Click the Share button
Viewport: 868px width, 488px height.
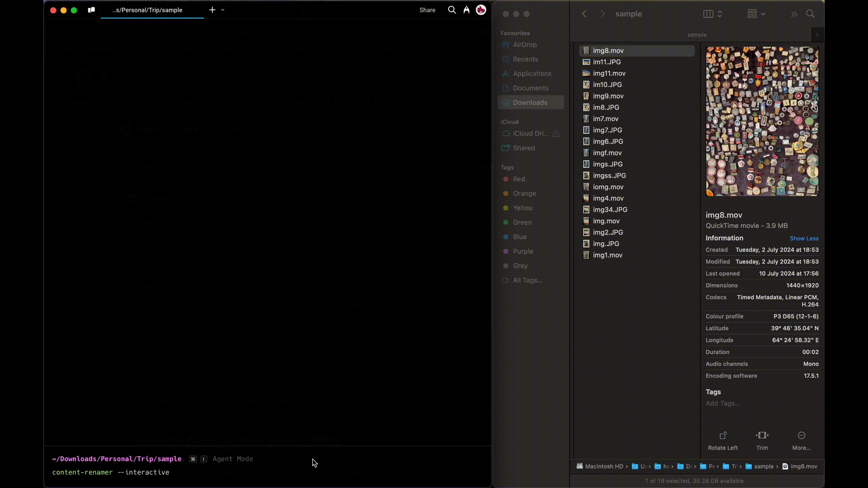coord(427,10)
